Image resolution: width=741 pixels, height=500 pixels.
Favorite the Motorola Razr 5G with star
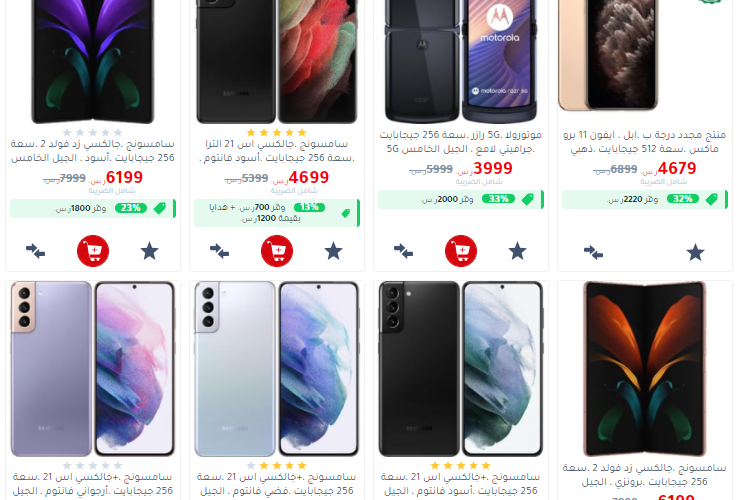[517, 251]
